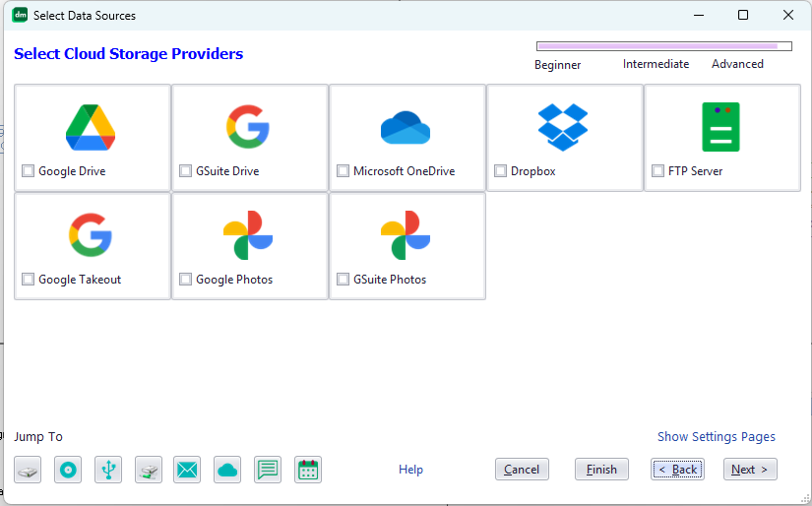Jump to the network drive page
The width and height of the screenshot is (812, 506).
pos(149,470)
